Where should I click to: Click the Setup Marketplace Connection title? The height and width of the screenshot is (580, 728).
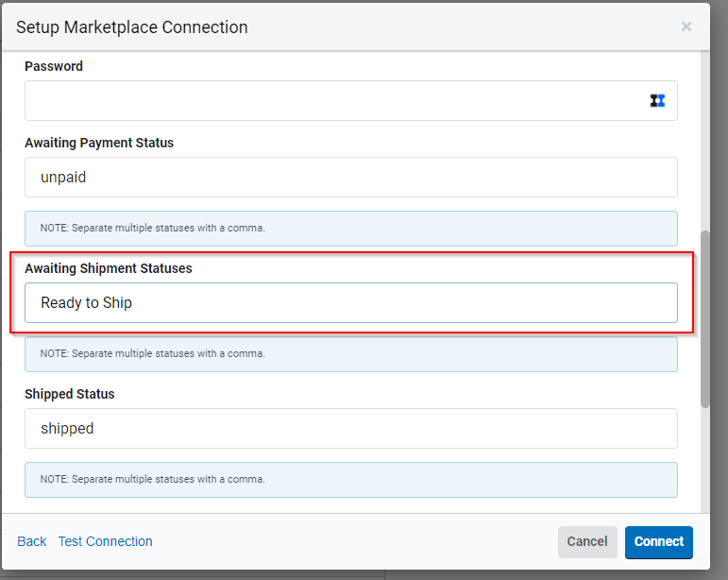pyautogui.click(x=132, y=27)
